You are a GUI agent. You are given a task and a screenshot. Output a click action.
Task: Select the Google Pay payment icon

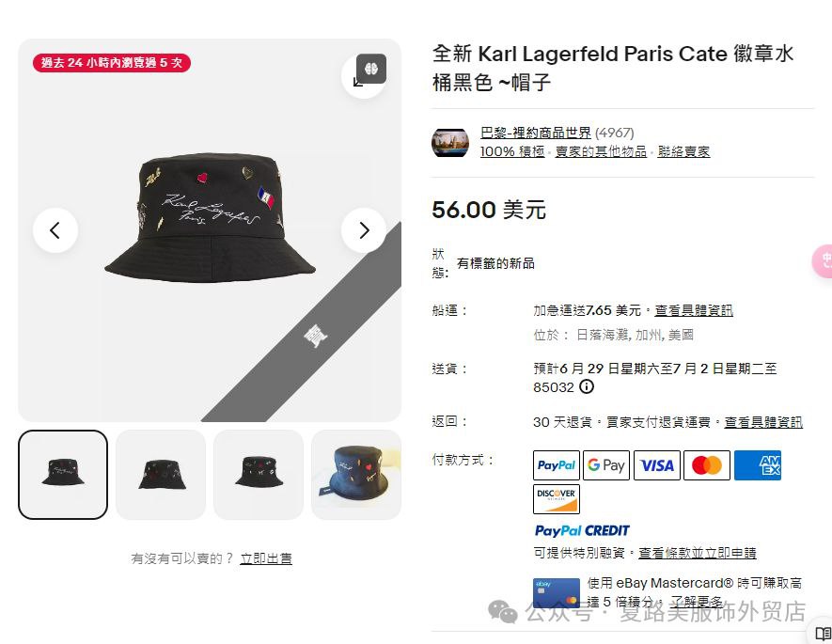(606, 465)
